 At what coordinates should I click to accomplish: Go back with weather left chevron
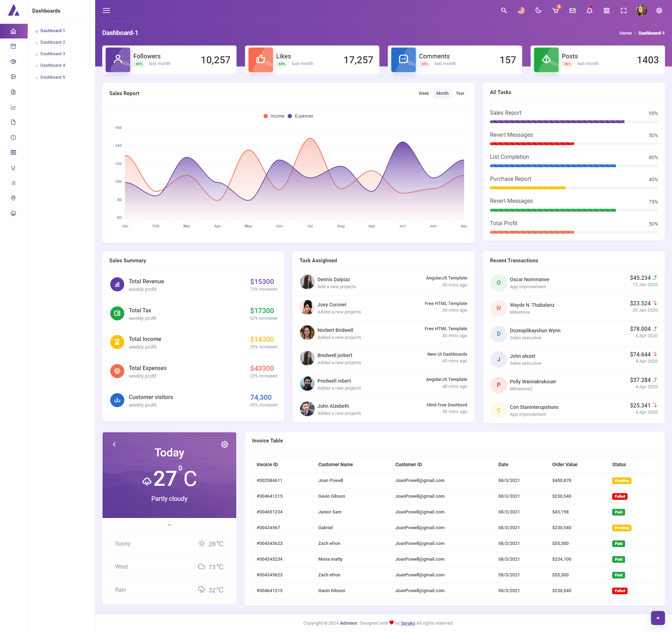tap(114, 444)
